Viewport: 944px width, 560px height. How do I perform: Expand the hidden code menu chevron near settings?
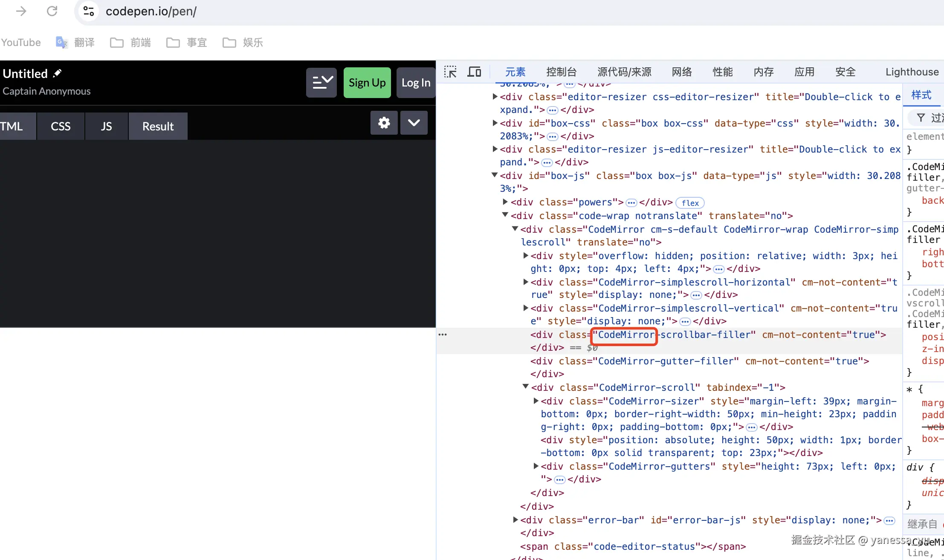click(413, 123)
